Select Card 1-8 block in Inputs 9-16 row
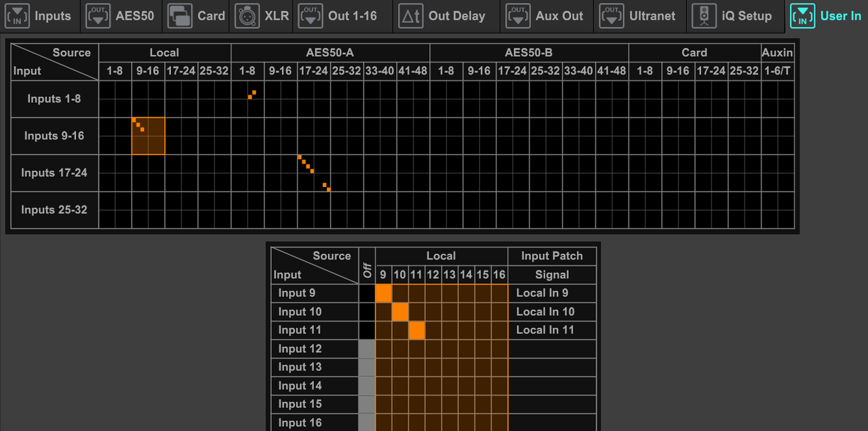 [645, 136]
